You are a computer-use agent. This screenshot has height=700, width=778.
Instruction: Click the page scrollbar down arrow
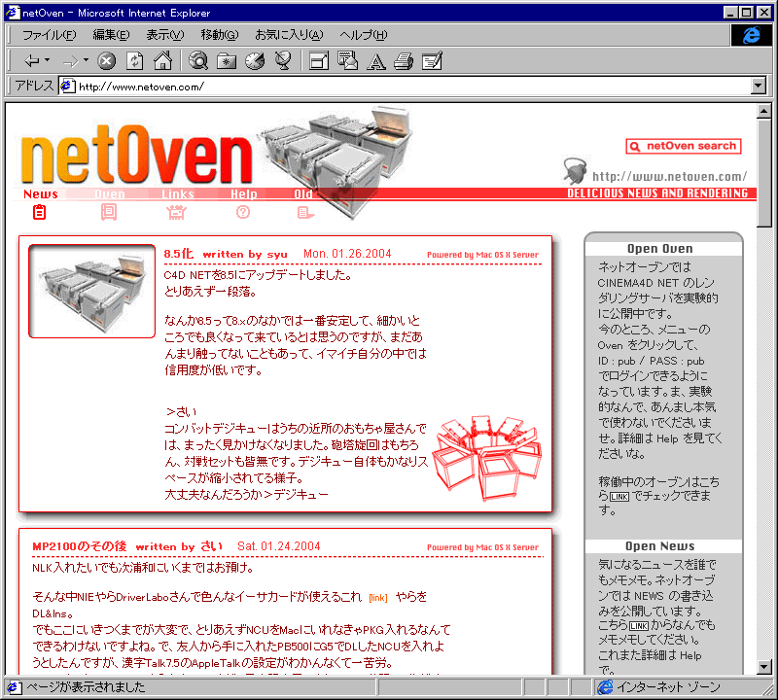point(764,667)
